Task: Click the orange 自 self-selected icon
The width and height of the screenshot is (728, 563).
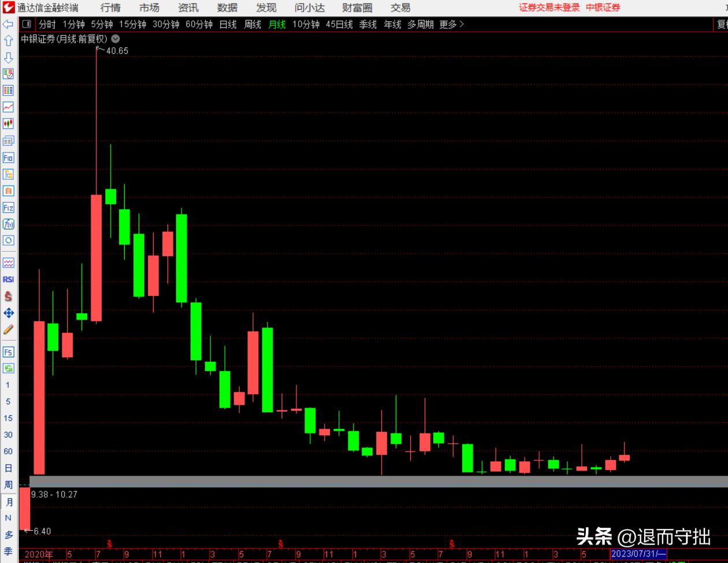Action: pos(8,191)
